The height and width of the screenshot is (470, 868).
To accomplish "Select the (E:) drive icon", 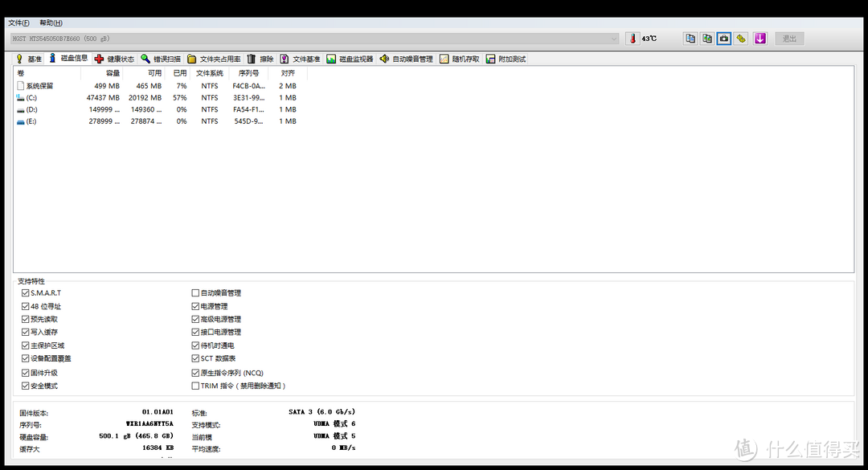I will coord(20,121).
